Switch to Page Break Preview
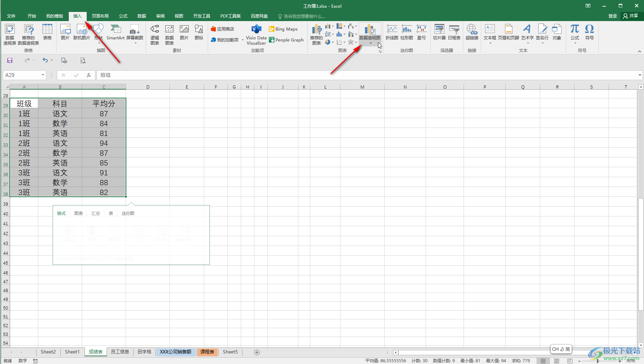Image resolution: width=644 pixels, height=364 pixels. coord(570,361)
